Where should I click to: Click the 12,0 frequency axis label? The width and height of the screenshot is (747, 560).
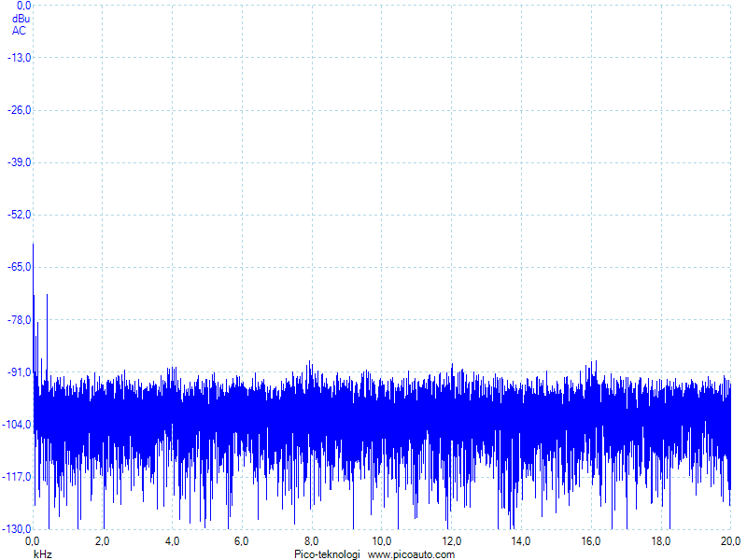click(x=452, y=541)
